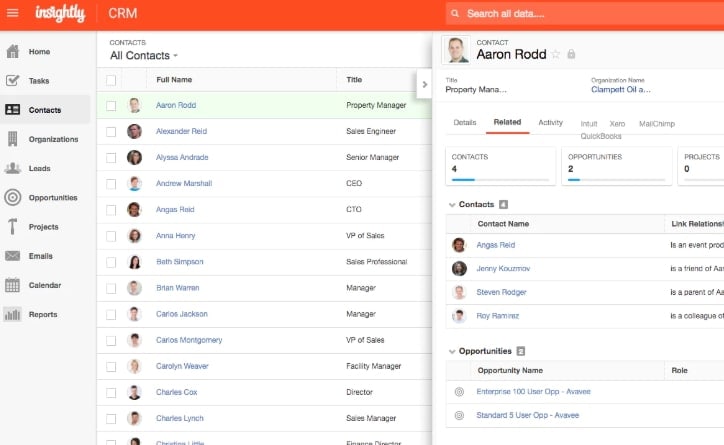Check the box for Anna Henry
The image size is (724, 445).
click(x=111, y=236)
